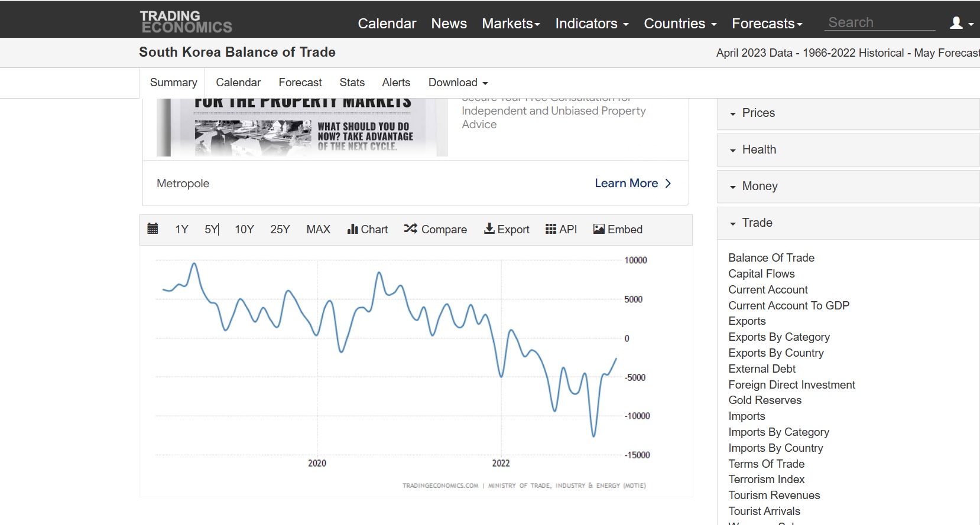Switch to the Calendar tab below title

coord(238,83)
